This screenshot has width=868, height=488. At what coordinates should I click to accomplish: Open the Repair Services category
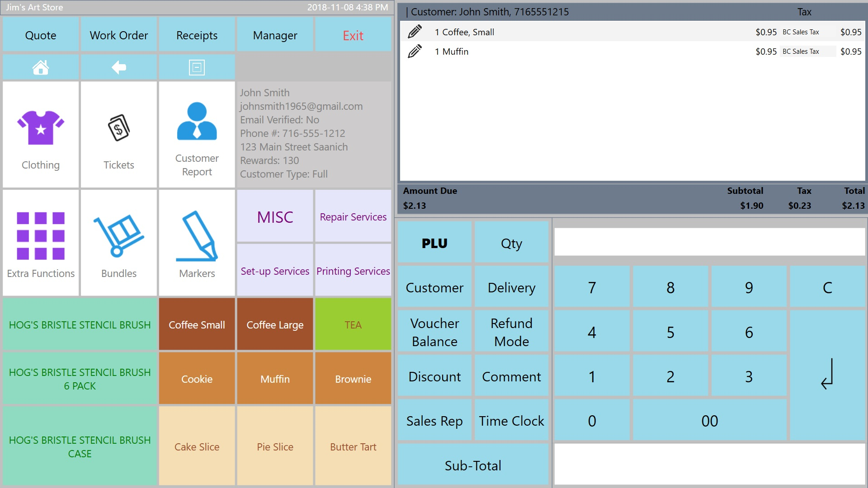(353, 217)
